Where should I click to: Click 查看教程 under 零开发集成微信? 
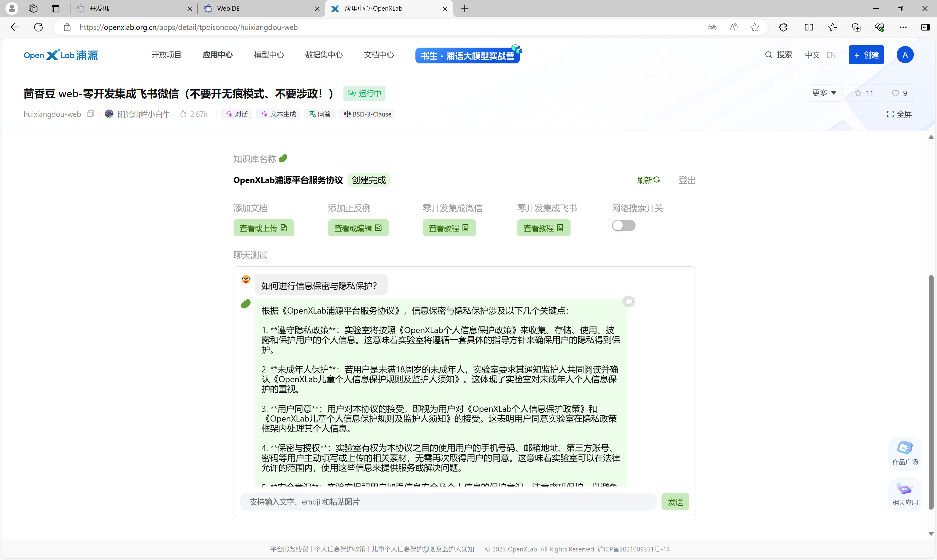[x=449, y=228]
